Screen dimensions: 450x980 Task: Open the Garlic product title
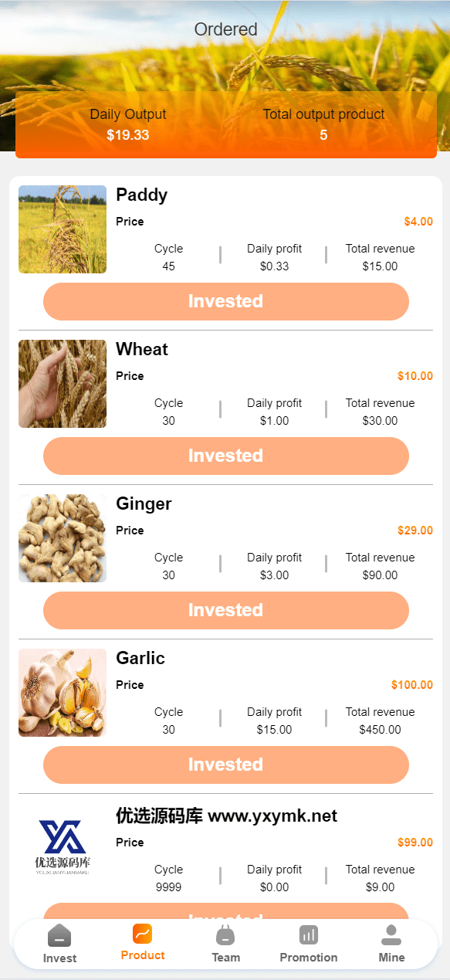(140, 658)
